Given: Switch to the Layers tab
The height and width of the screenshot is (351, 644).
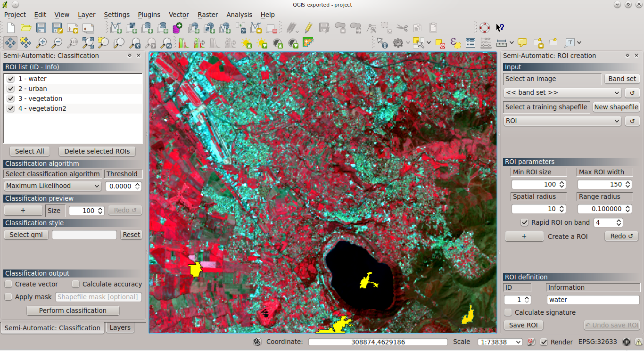Looking at the screenshot, I should [x=120, y=327].
